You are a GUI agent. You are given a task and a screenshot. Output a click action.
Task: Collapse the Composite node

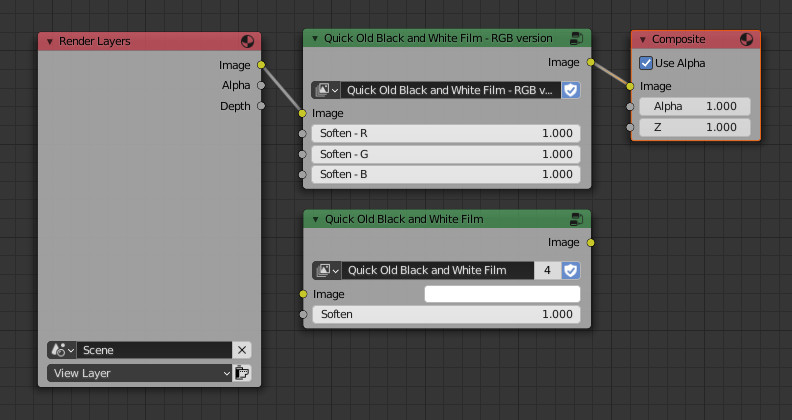(x=643, y=40)
